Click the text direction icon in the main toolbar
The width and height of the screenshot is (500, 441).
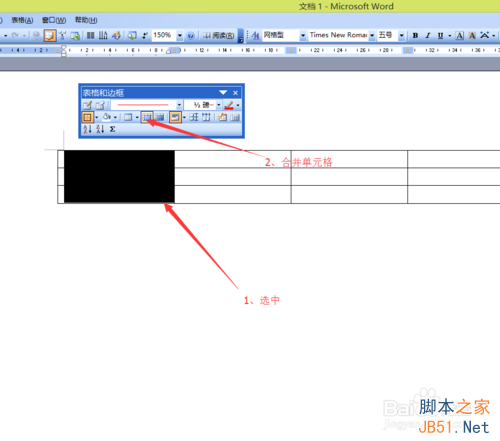[x=103, y=35]
